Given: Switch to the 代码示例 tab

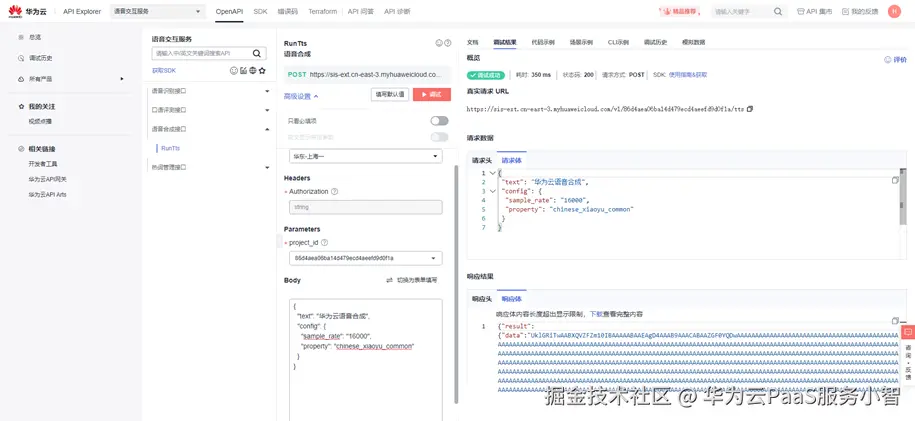Looking at the screenshot, I should pyautogui.click(x=543, y=43).
